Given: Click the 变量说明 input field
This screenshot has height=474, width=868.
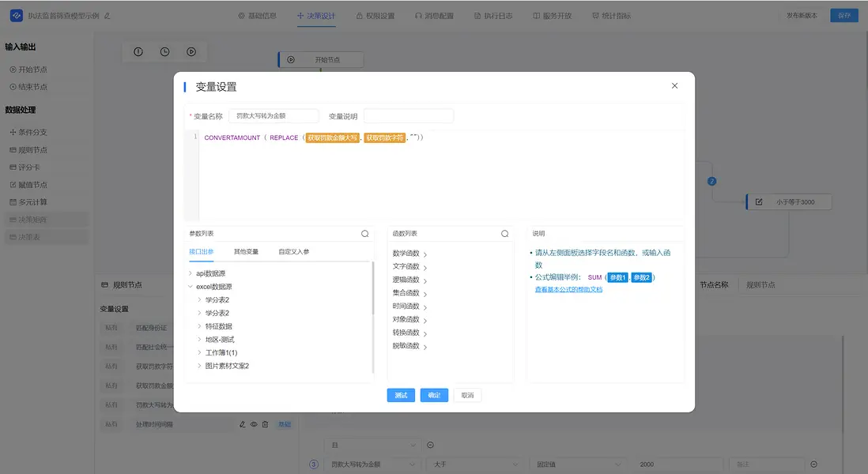Looking at the screenshot, I should [x=408, y=116].
